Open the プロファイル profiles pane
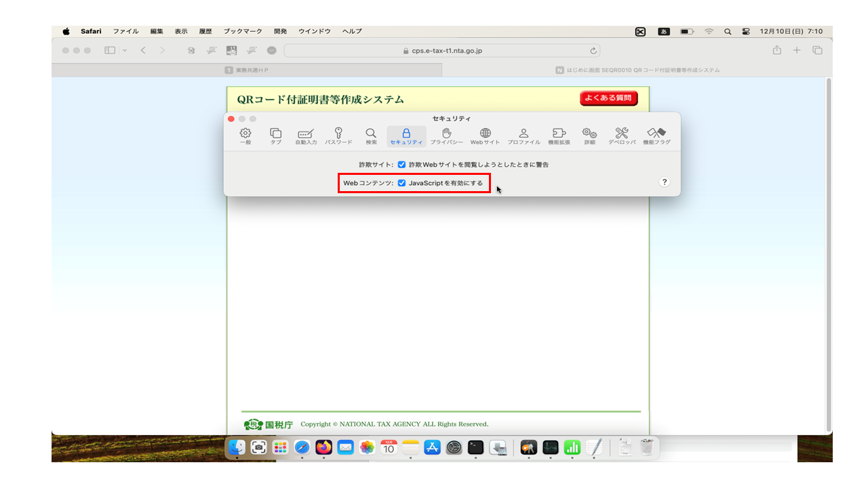The height and width of the screenshot is (488, 868). tap(524, 136)
